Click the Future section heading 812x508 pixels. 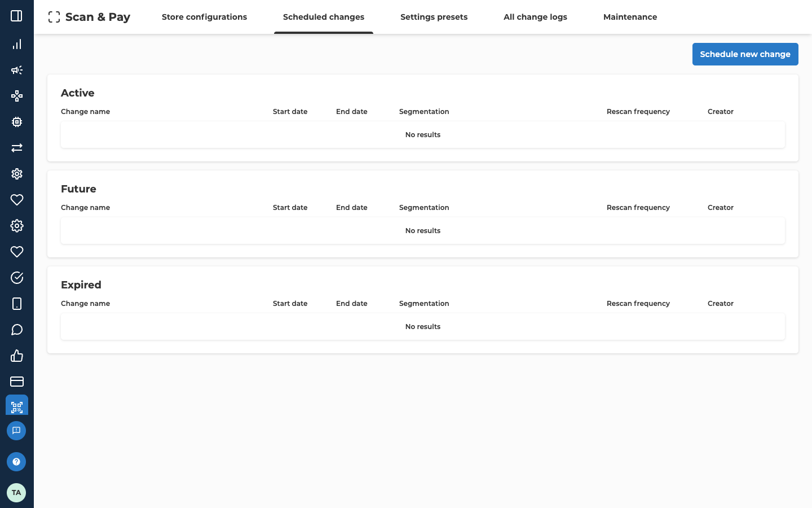pyautogui.click(x=78, y=189)
